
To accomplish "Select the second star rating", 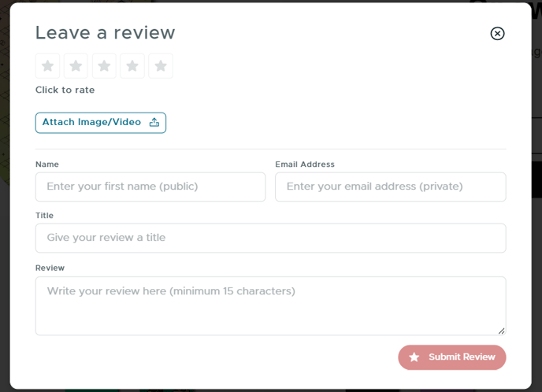I will pyautogui.click(x=76, y=66).
